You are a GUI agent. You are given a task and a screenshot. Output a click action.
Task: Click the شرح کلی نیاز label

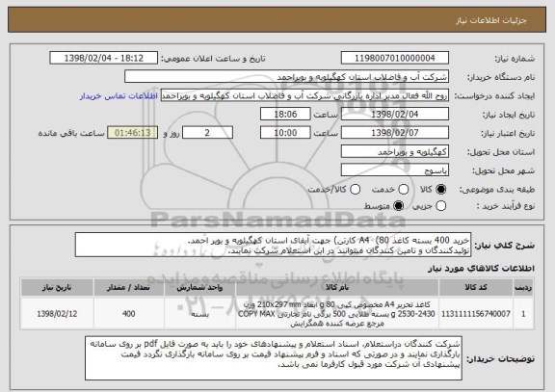tap(504, 246)
